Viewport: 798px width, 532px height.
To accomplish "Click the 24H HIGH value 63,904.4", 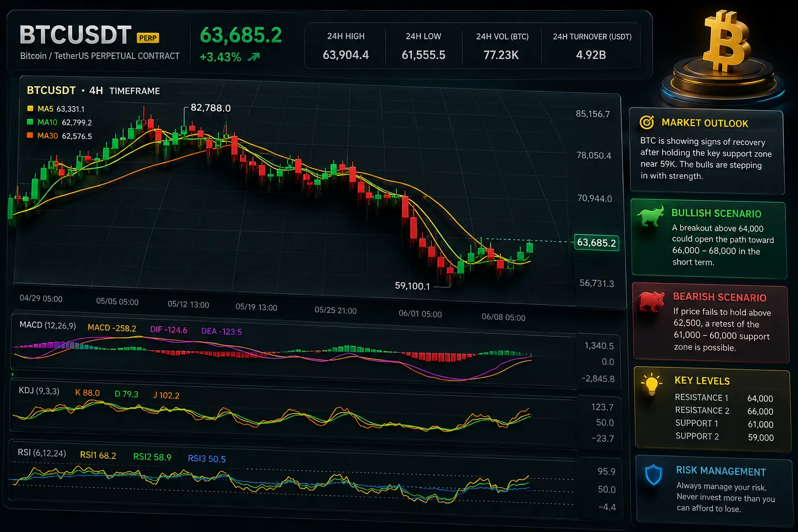I will coord(346,55).
